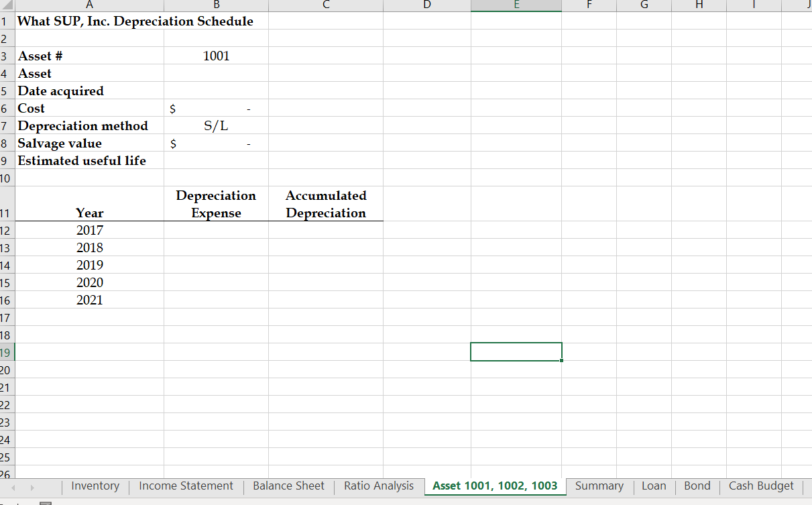The height and width of the screenshot is (505, 812).
Task: Select row 12 by clicking its header
Action: coord(6,230)
